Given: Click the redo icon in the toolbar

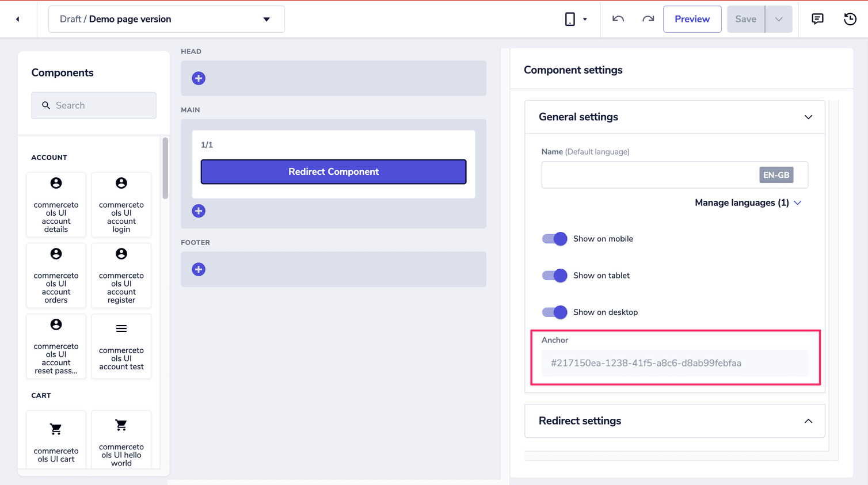Looking at the screenshot, I should 648,19.
